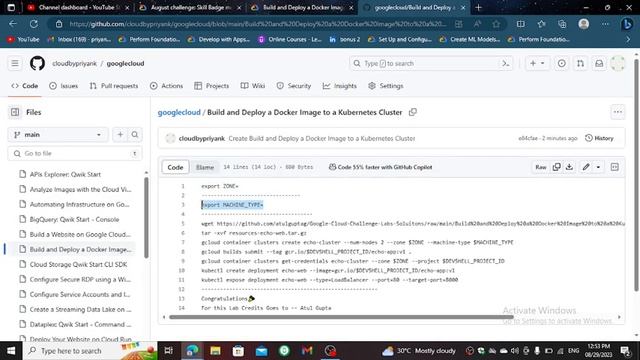640x360 pixels.
Task: Reload the page in the browser
Action: coord(33,24)
